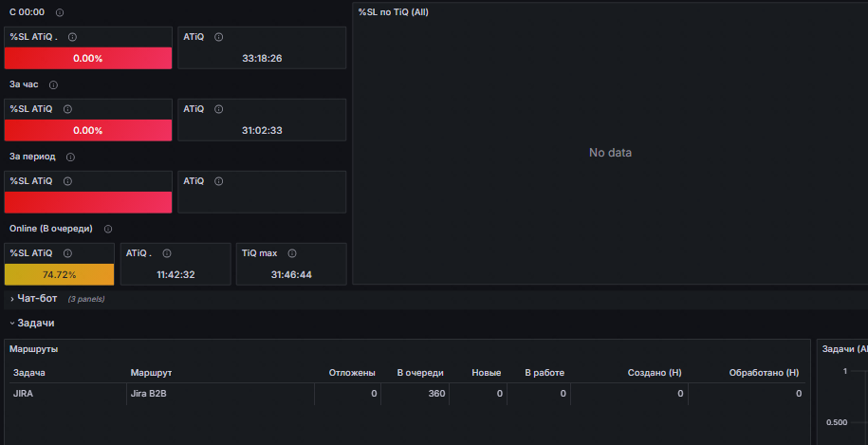Viewport: 868px width, 445px height.
Task: Click the info icon beside 'За период'
Action: [70, 158]
